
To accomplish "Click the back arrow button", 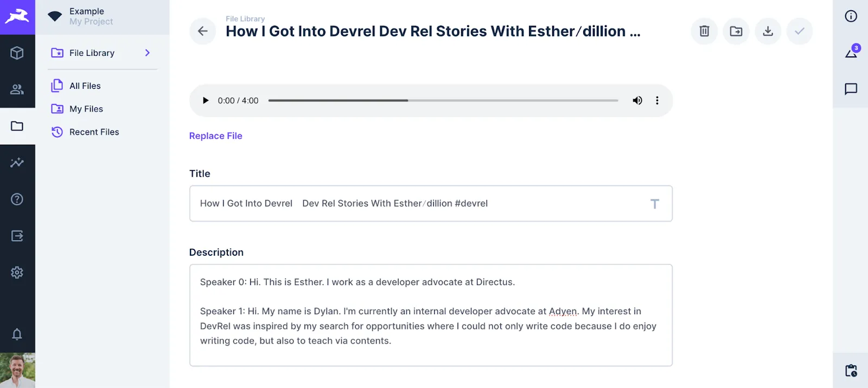I will 202,31.
